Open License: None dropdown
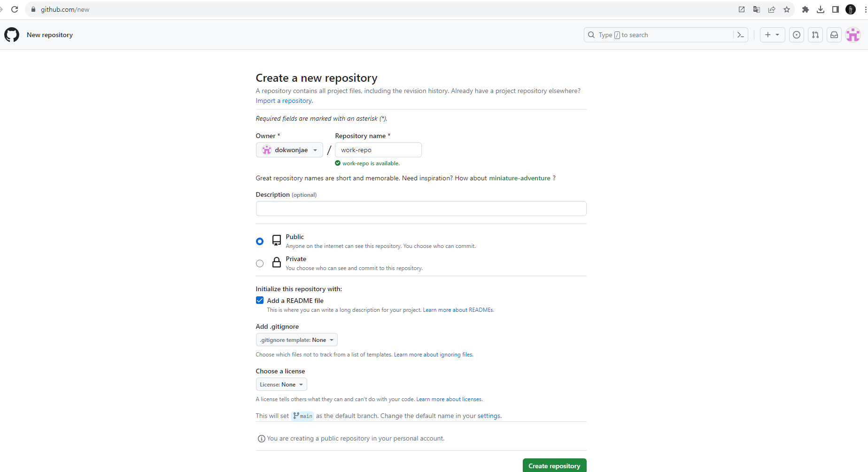The height and width of the screenshot is (472, 868). tap(281, 384)
